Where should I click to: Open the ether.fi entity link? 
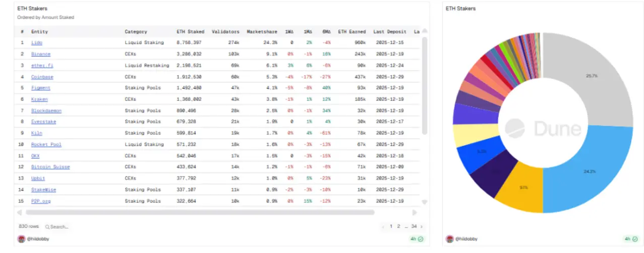tap(41, 65)
